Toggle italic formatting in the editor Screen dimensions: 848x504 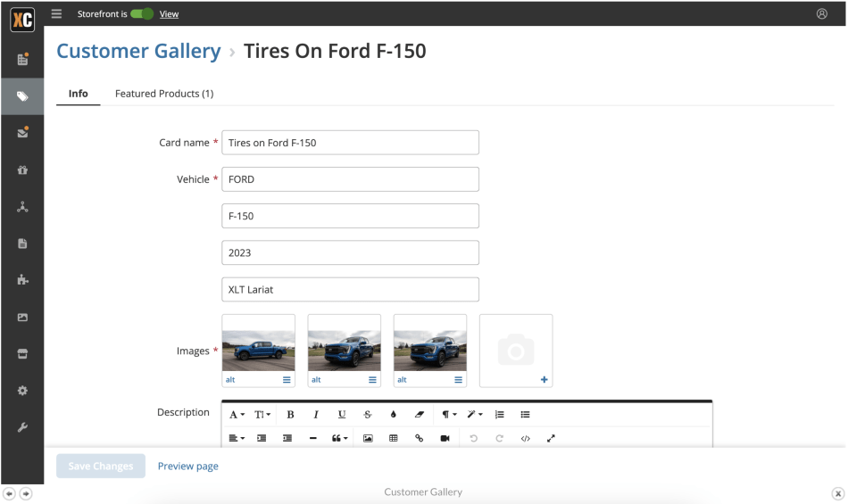(x=316, y=415)
